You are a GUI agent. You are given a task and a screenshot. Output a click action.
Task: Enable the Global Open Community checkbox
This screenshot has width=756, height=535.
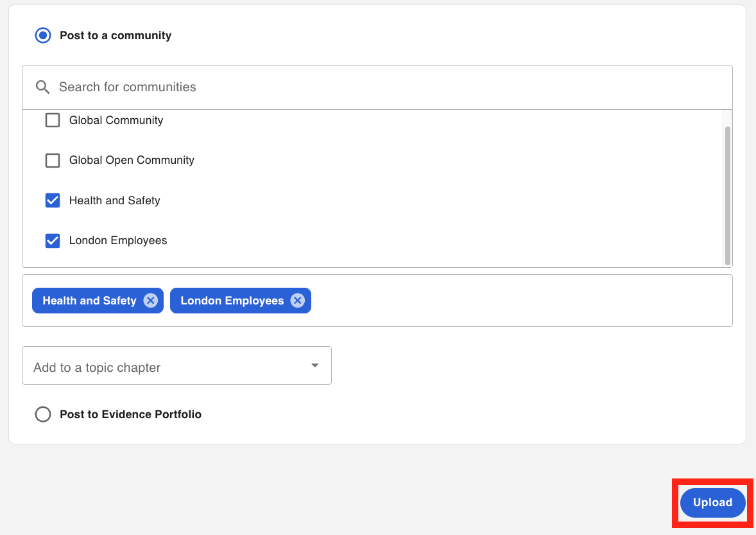tap(53, 160)
